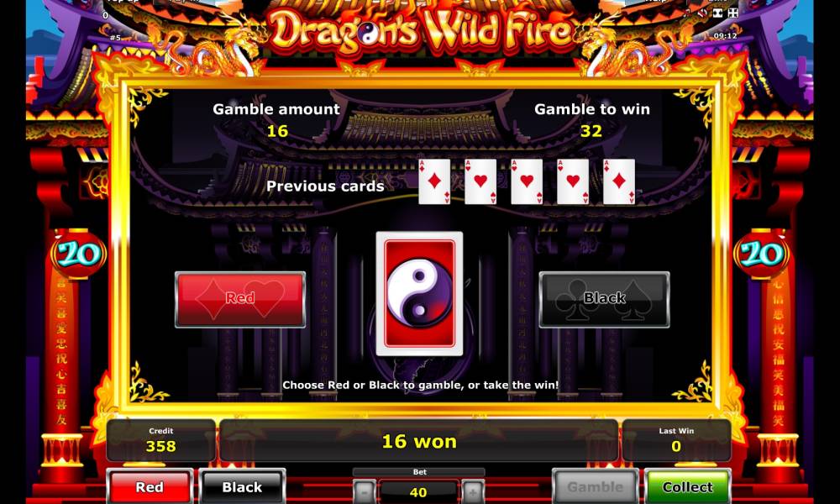This screenshot has width=840, height=504.
Task: Click the four-square grid icon at top right
Action: tap(733, 13)
